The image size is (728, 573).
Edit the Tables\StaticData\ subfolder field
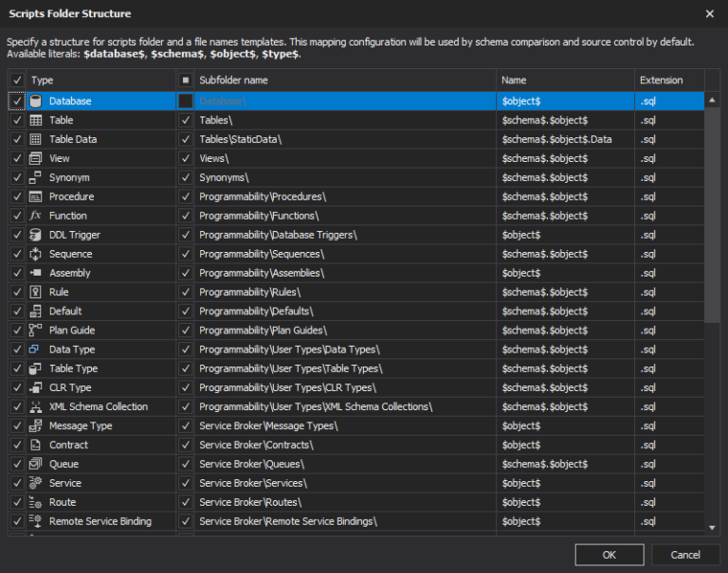(x=345, y=139)
